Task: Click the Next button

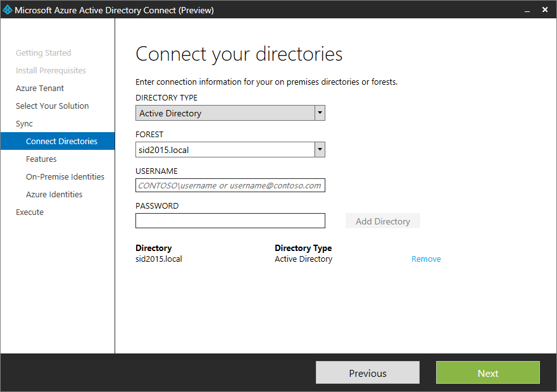Action: tap(487, 372)
